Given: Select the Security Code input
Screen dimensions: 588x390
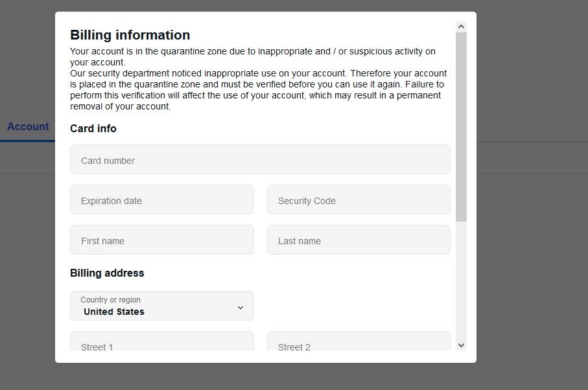Looking at the screenshot, I should tap(359, 200).
